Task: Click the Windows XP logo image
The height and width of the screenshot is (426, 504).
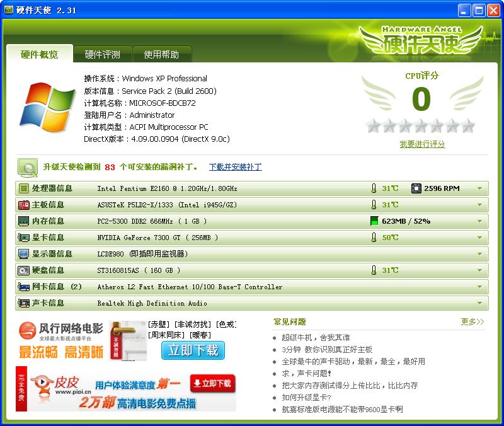Action: (48, 107)
